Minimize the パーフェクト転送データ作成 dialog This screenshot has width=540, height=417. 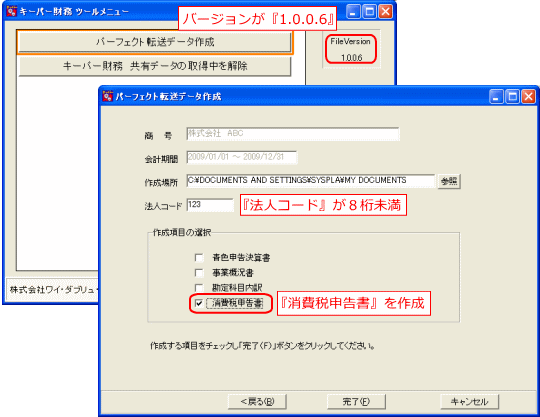tap(496, 97)
